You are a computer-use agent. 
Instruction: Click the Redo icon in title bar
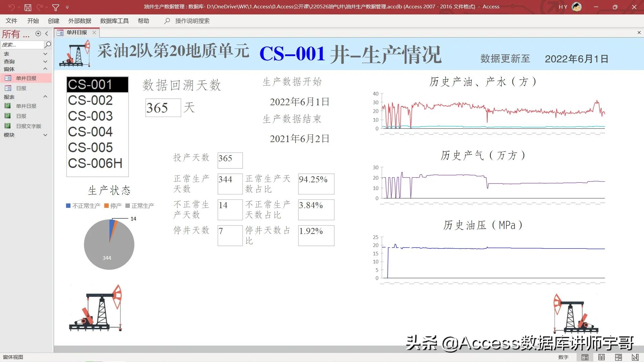40,7
